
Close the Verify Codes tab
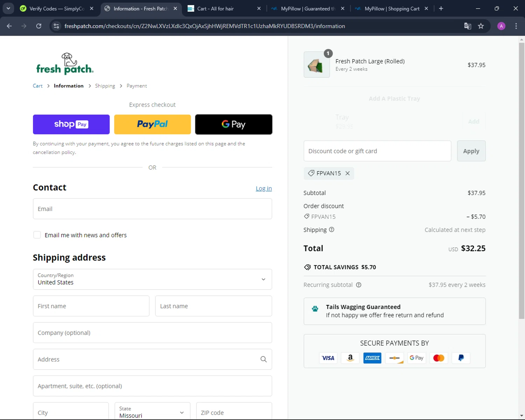coord(92,8)
